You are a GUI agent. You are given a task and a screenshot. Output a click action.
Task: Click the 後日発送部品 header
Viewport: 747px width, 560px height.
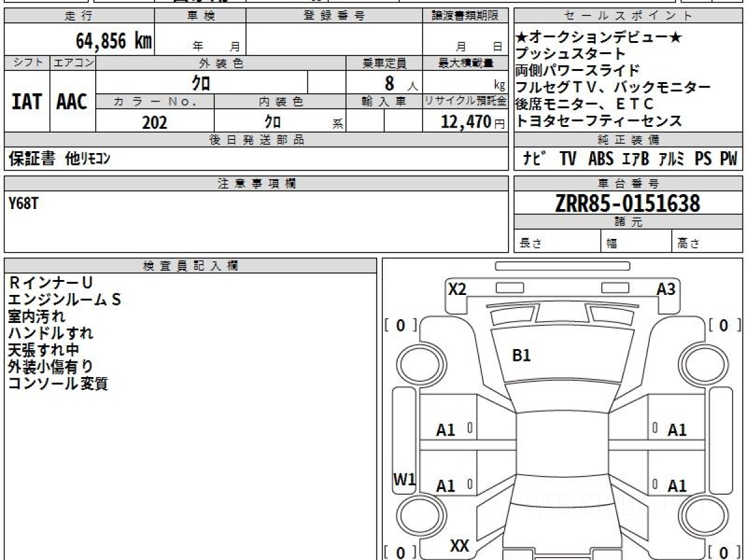[256, 140]
